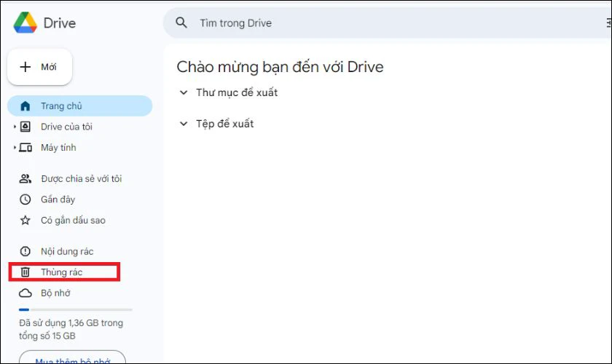Expand the 'Drive của tôi' tree arrow

click(15, 127)
